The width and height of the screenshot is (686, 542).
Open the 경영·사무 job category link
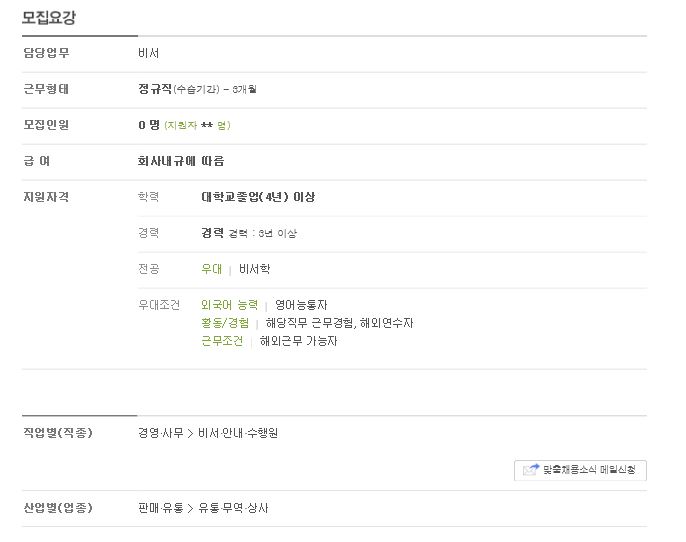point(161,433)
